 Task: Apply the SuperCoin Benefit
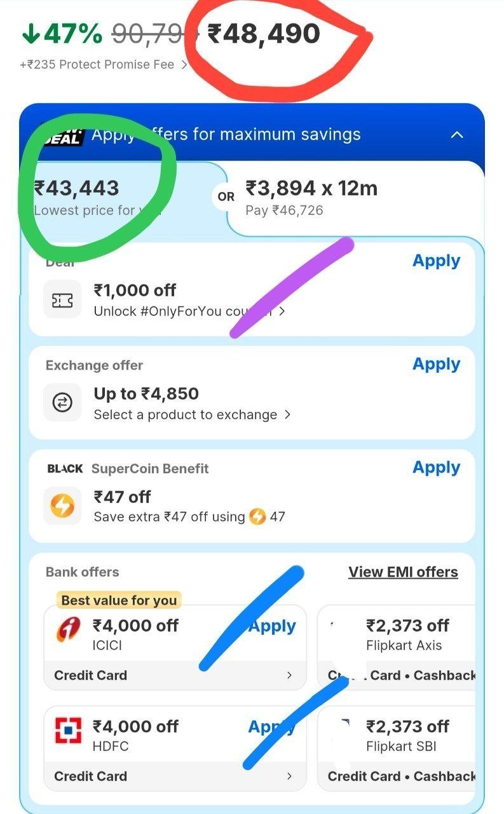click(436, 467)
